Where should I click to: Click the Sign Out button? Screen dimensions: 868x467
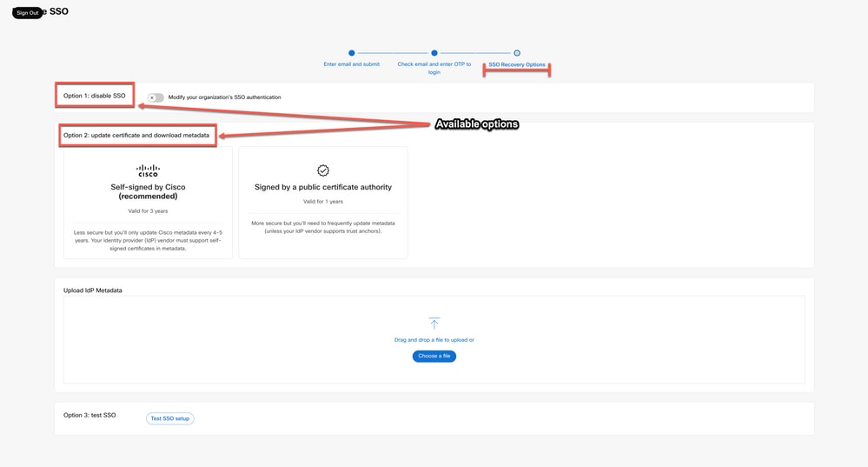click(27, 13)
